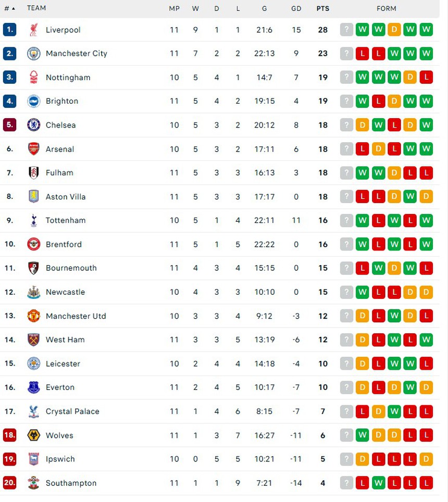This screenshot has height=502, width=448.
Task: Click the Tottenham club crest
Action: 34,220
